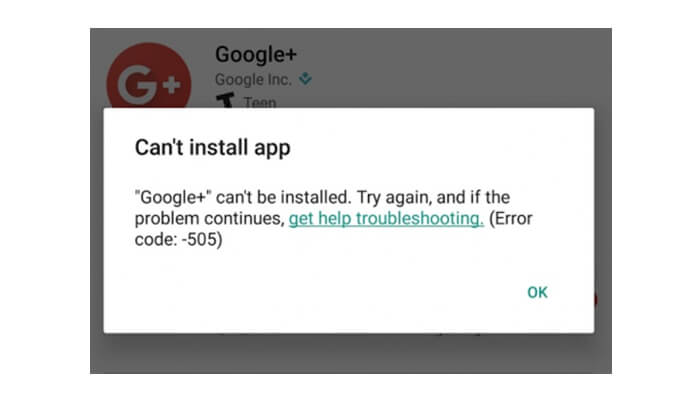Click the blank dialog space left of OK
This screenshot has width=700, height=400.
(312, 292)
